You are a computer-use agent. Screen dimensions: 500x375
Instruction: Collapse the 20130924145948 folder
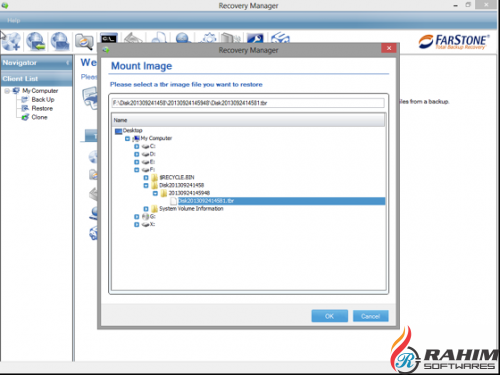[155, 193]
